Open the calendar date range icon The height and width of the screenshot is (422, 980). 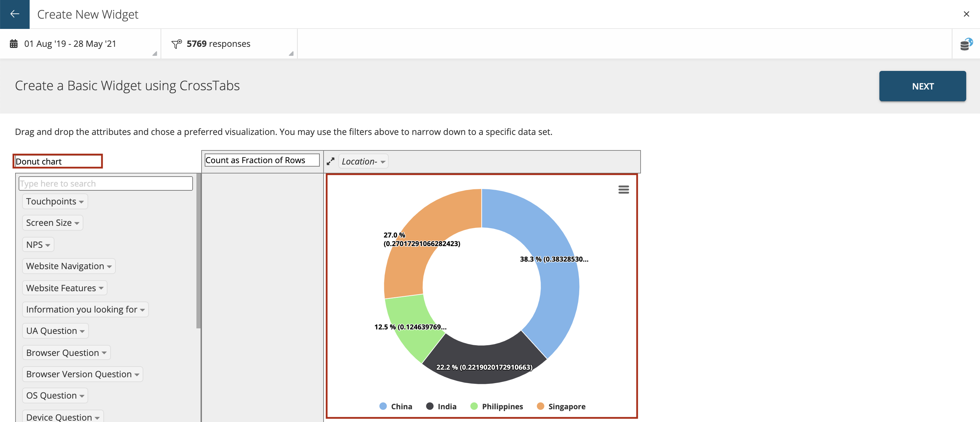14,44
